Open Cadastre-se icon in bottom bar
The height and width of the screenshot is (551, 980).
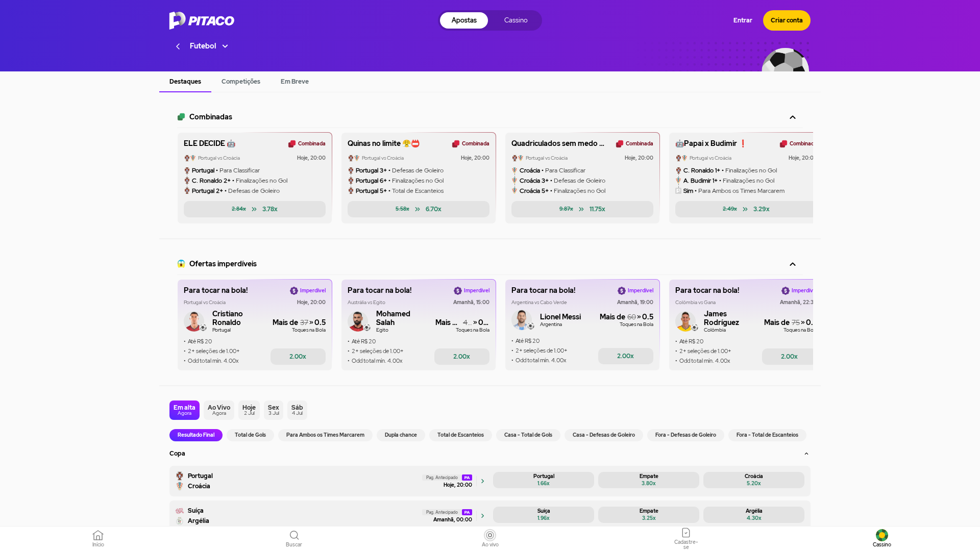[x=686, y=533]
